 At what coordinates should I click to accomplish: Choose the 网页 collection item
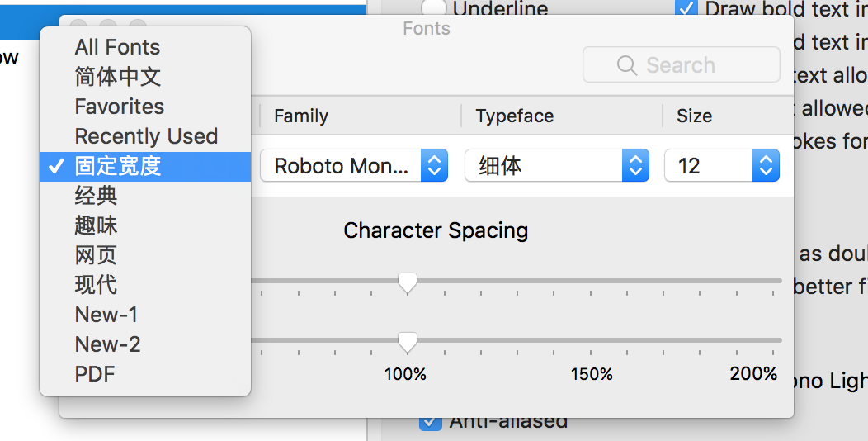[x=97, y=255]
